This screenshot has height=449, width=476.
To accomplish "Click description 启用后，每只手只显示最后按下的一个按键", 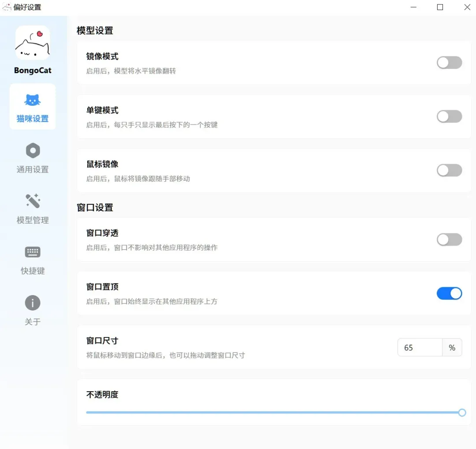I will pyautogui.click(x=152, y=124).
